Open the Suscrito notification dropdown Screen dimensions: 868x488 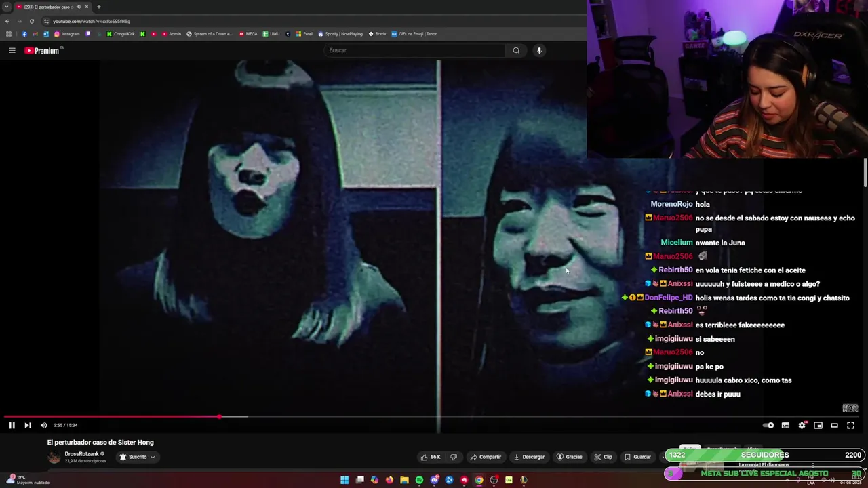(x=138, y=457)
